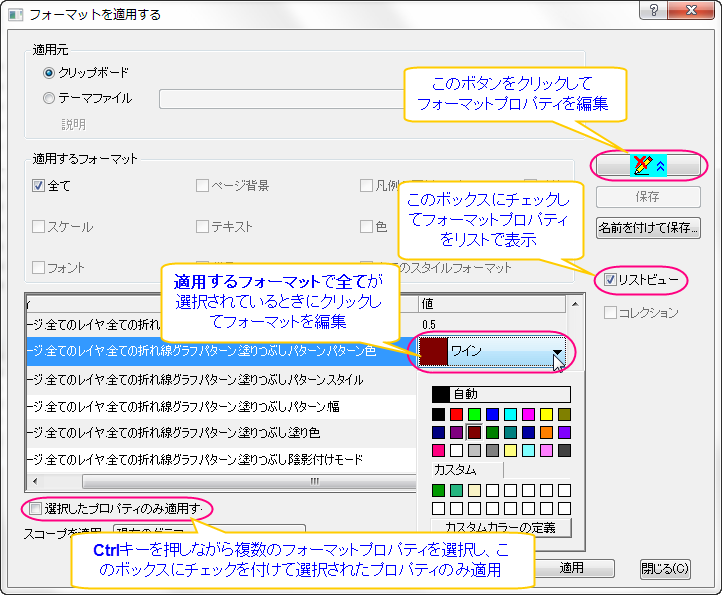Viewport: 722px width, 595px height.
Task: Open the ワイン color dropdown arrow
Action: point(557,352)
